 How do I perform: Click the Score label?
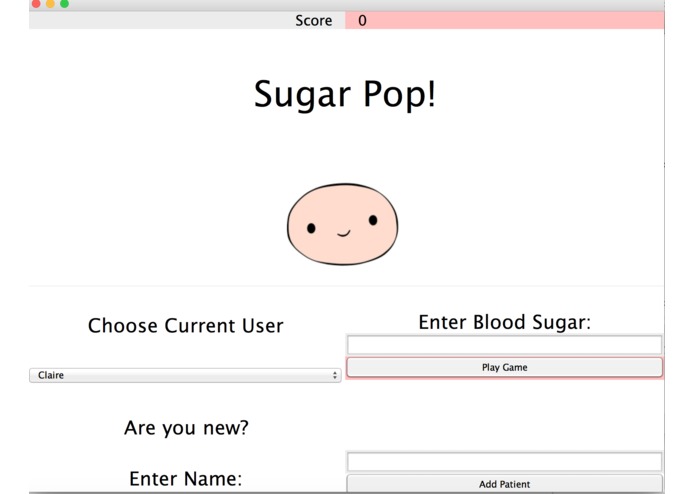click(313, 20)
